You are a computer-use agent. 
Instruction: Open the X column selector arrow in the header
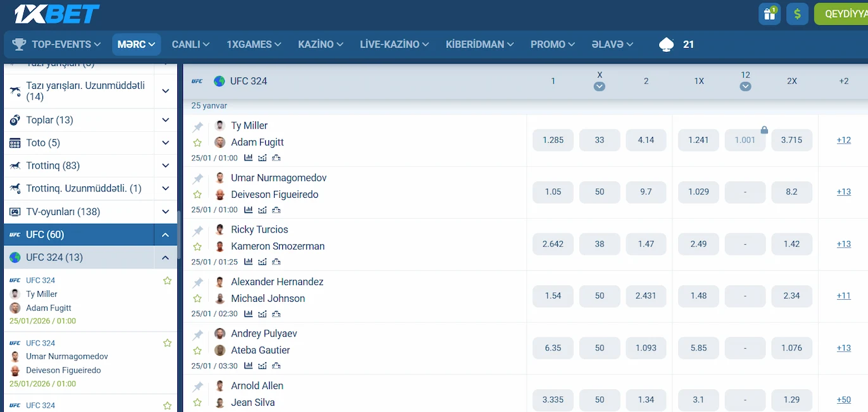[599, 86]
